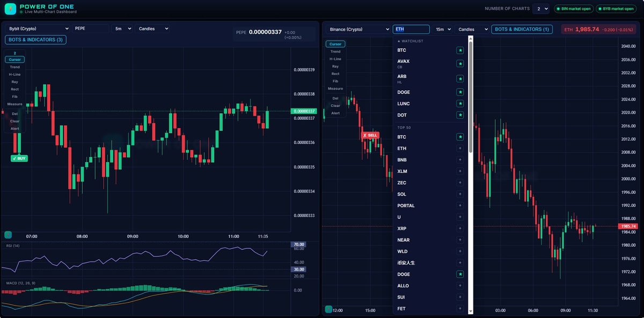Viewport: 644px width, 318px height.
Task: Add XRP to watchlist with plus icon
Action: click(460, 228)
